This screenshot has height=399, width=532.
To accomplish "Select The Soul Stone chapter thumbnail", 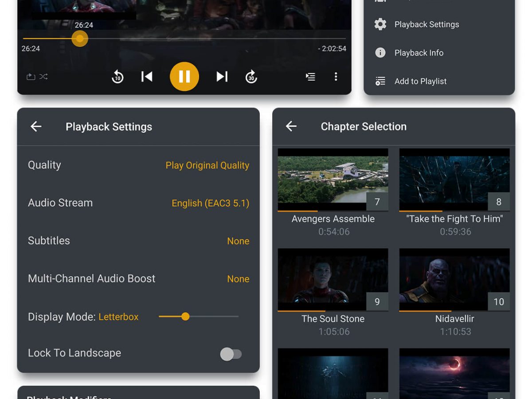I will (x=332, y=279).
